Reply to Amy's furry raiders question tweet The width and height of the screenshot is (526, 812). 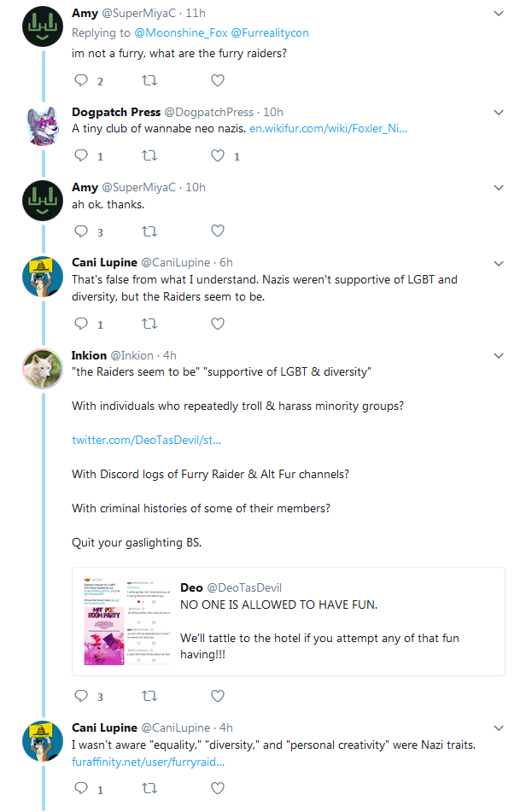81,80
